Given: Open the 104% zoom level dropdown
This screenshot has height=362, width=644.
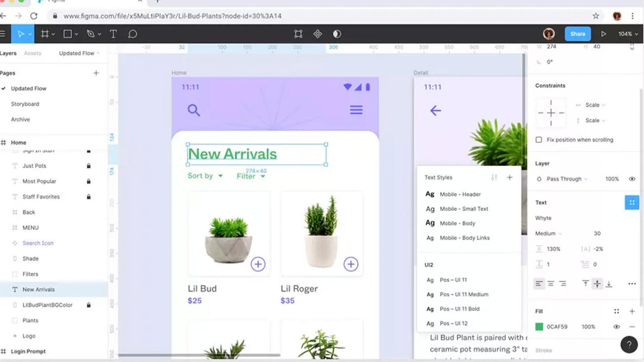Looking at the screenshot, I should tap(626, 34).
